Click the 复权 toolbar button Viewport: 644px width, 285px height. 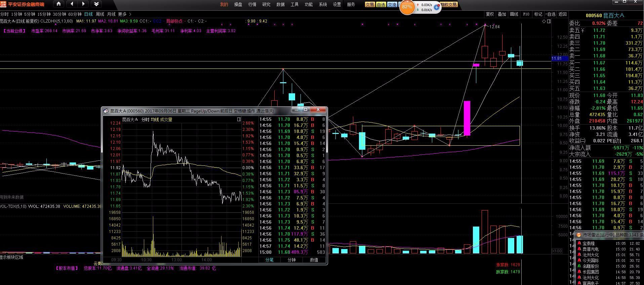490,14
